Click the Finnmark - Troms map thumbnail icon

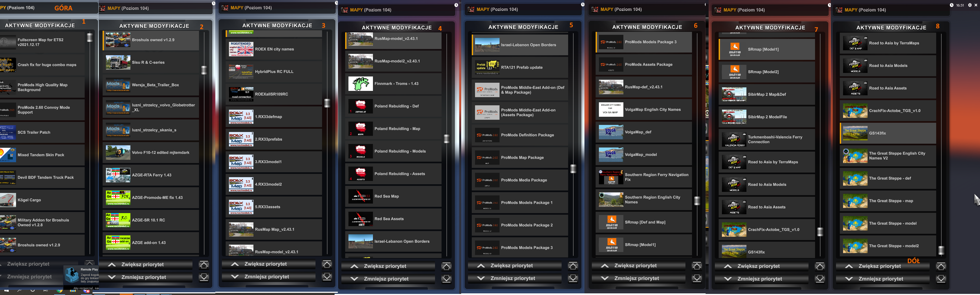pos(360,84)
